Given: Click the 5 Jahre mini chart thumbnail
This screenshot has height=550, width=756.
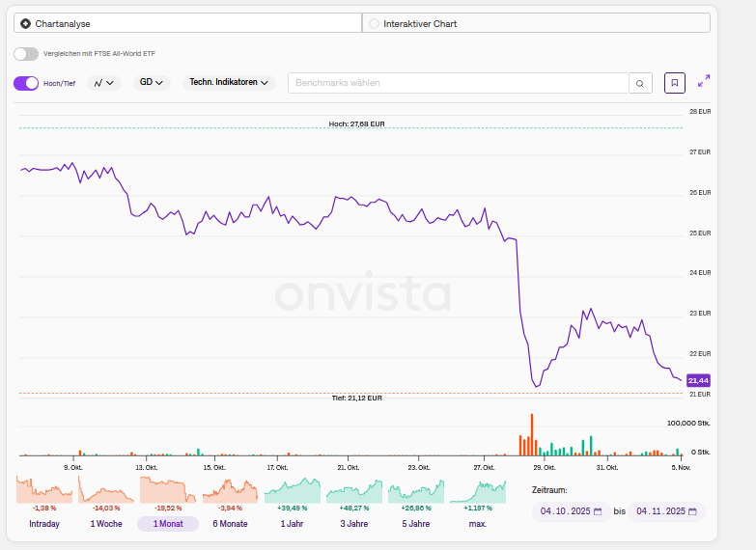Looking at the screenshot, I should point(415,490).
